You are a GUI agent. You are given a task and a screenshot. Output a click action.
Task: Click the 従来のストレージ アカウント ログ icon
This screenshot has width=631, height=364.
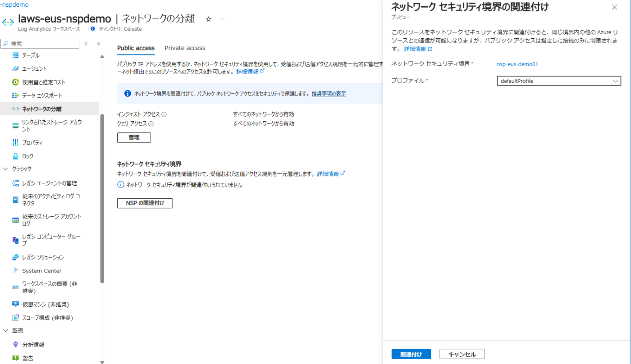[15, 220]
